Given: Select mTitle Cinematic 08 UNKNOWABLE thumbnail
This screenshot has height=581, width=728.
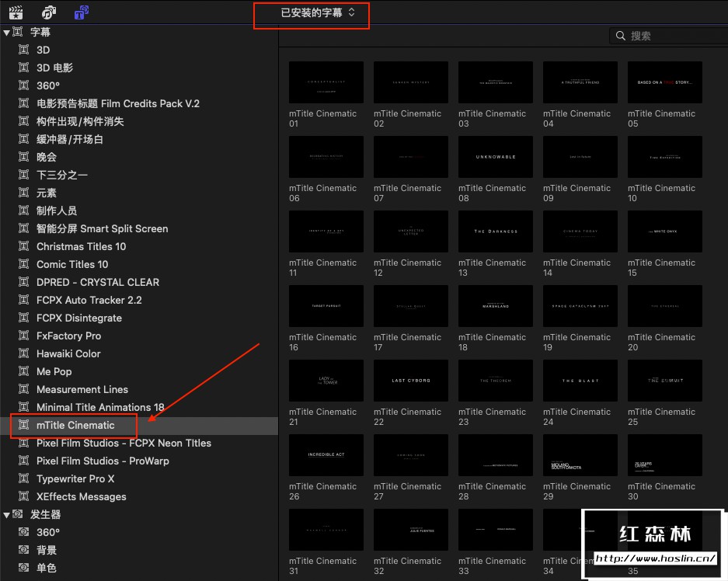Looking at the screenshot, I should coord(496,157).
